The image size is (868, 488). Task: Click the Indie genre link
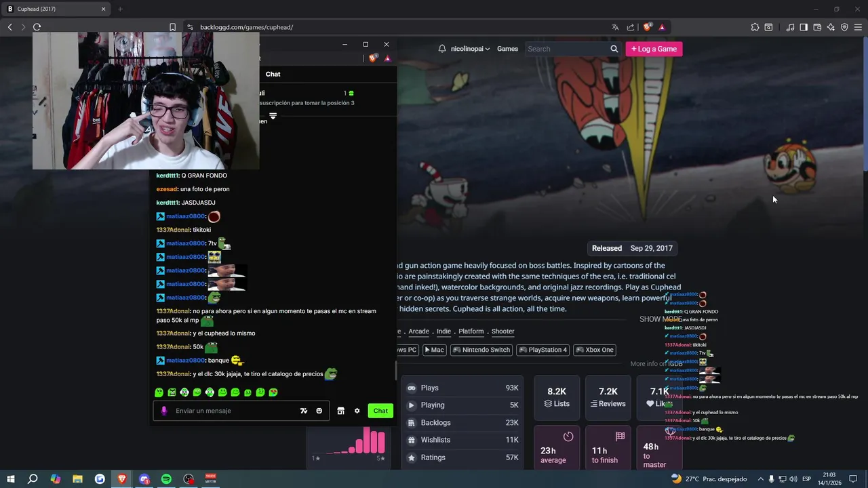(x=443, y=331)
